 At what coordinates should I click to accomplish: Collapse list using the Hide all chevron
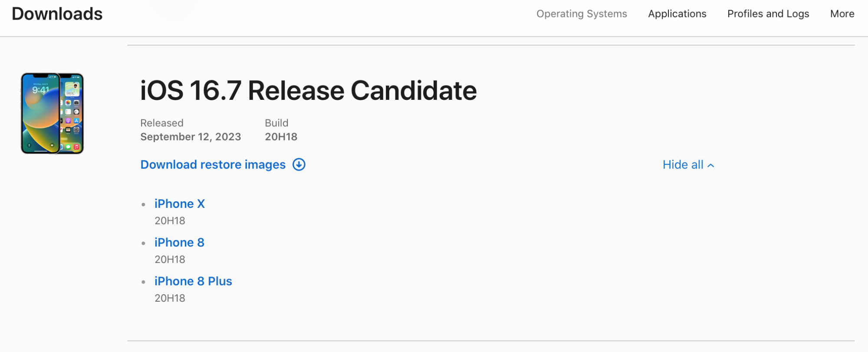point(711,165)
